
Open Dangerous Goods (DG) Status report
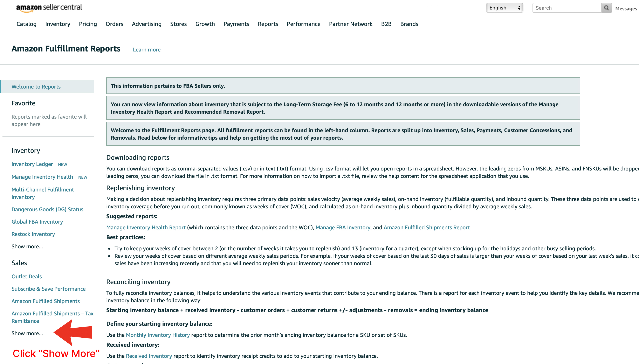tap(47, 209)
